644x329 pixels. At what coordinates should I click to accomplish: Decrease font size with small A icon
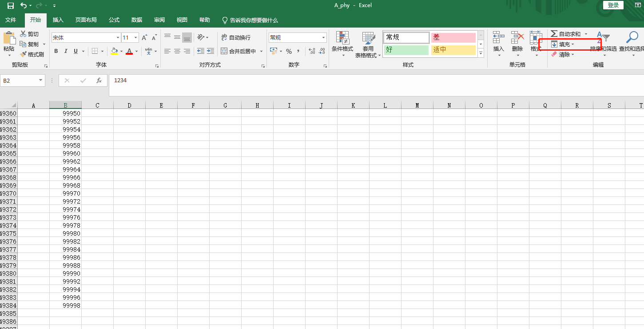click(154, 38)
